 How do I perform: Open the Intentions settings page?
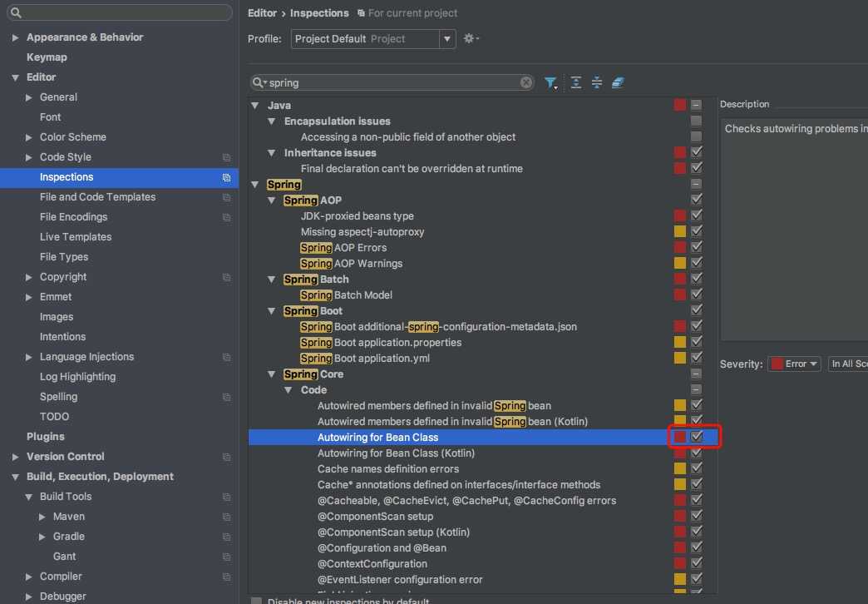click(62, 336)
